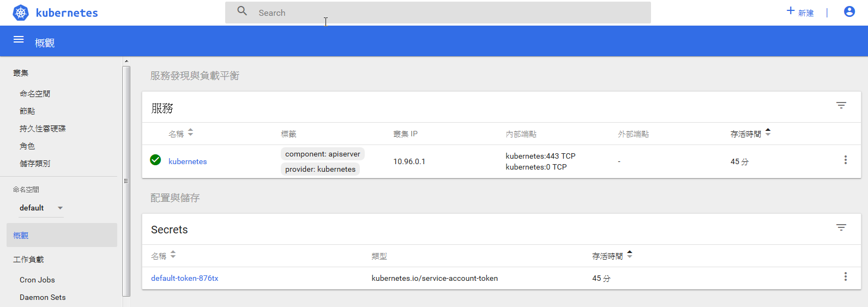Image resolution: width=868 pixels, height=307 pixels.
Task: Open the default-token-876tx secret link
Action: pyautogui.click(x=184, y=278)
